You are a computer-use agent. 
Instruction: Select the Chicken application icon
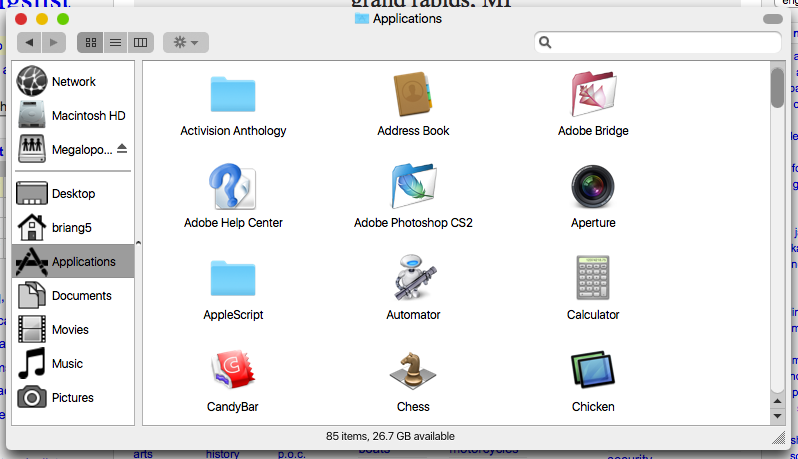(593, 370)
